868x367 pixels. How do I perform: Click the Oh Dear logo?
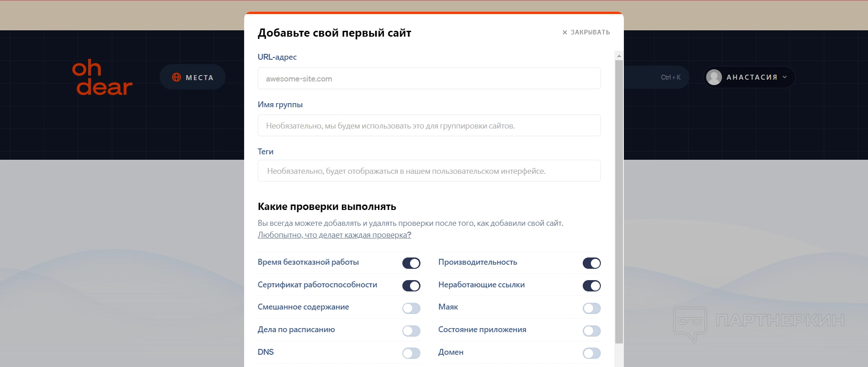coord(102,77)
